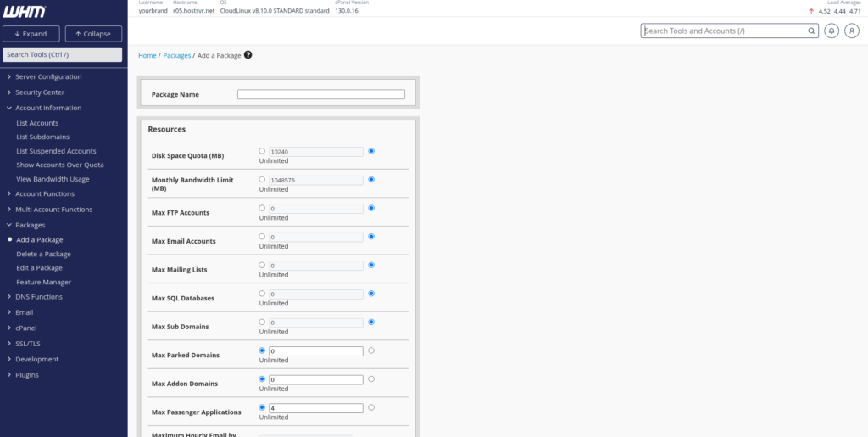
Task: Click the search magnifier icon
Action: [811, 31]
